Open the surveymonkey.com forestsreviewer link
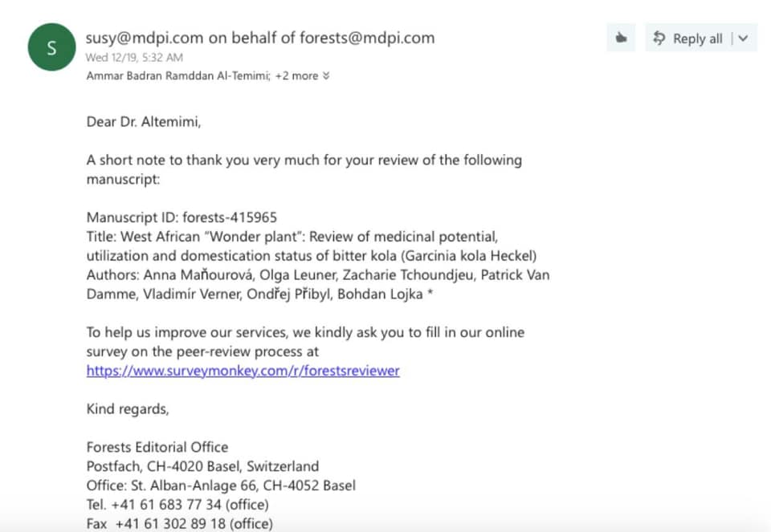The image size is (771, 532). 243,371
